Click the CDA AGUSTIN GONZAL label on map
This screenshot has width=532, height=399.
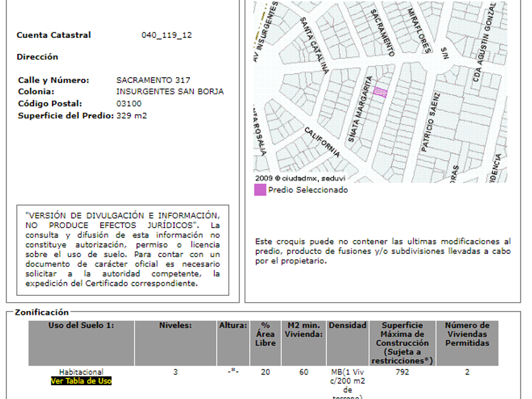pyautogui.click(x=484, y=42)
